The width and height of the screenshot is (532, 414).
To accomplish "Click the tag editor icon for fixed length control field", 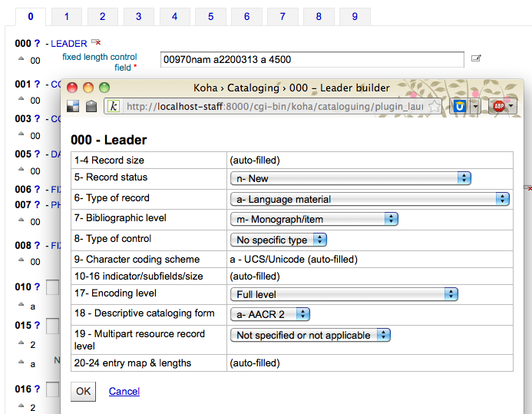I will point(476,58).
